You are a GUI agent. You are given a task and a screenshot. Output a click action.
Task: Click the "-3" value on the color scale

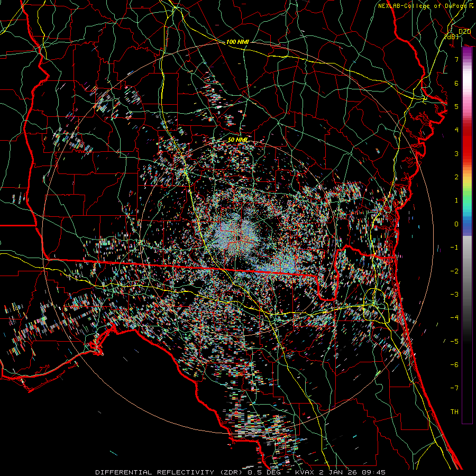click(x=454, y=295)
